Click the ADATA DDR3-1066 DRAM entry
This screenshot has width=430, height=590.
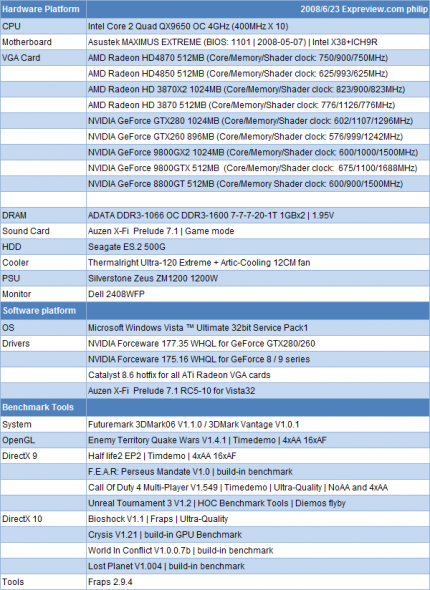258,216
